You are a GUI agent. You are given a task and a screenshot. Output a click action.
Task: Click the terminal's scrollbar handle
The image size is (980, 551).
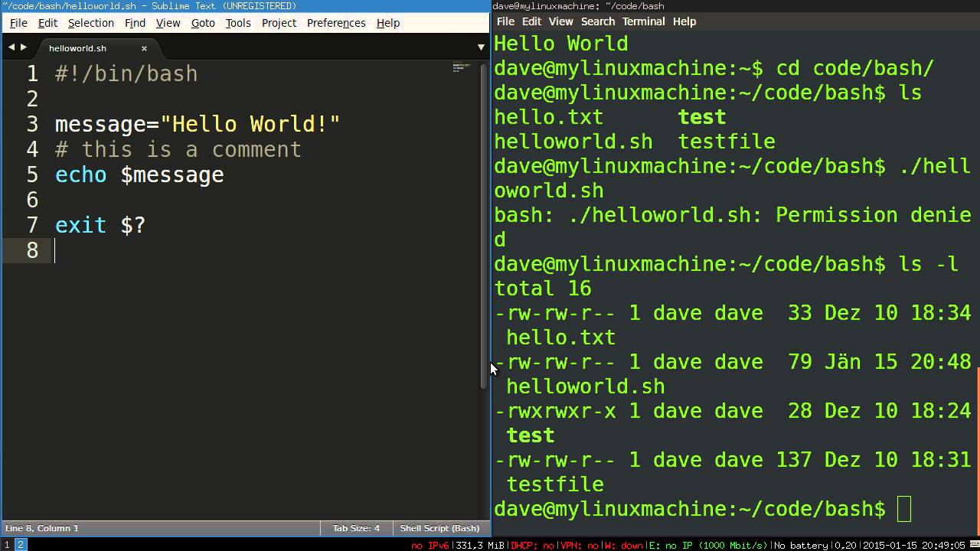[976, 444]
